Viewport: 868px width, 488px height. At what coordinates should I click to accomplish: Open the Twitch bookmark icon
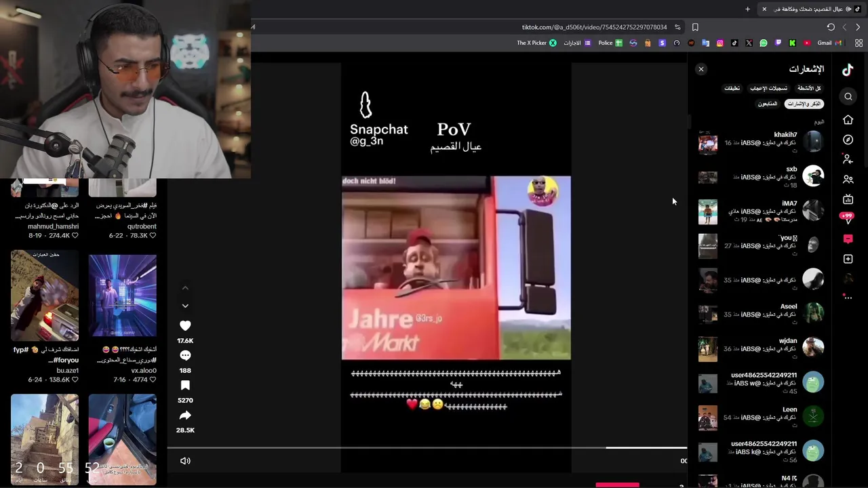tap(778, 43)
